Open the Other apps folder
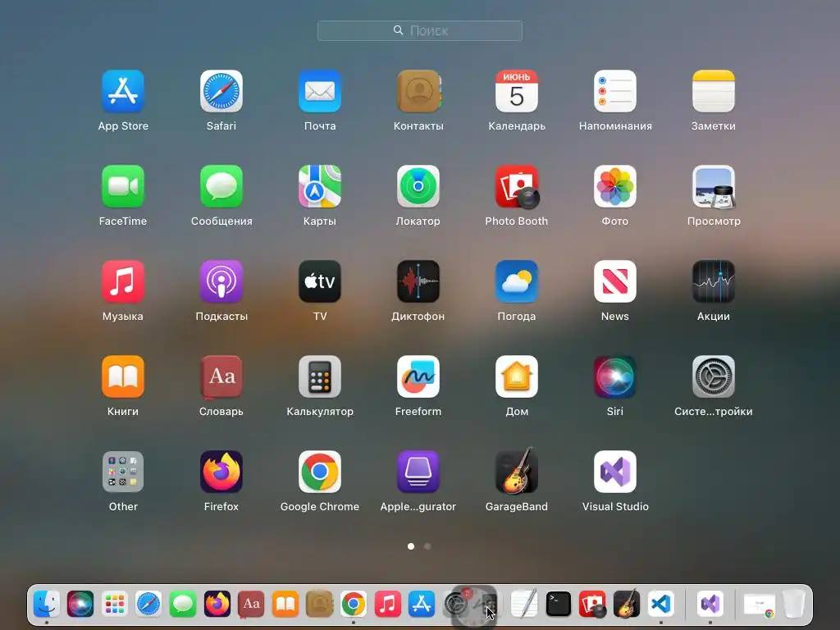840x630 pixels. (x=123, y=472)
